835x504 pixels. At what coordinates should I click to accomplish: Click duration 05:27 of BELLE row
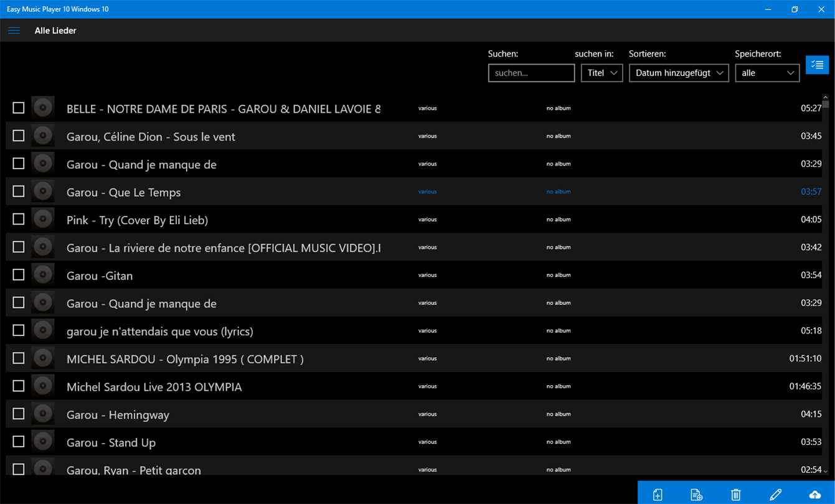tap(811, 108)
